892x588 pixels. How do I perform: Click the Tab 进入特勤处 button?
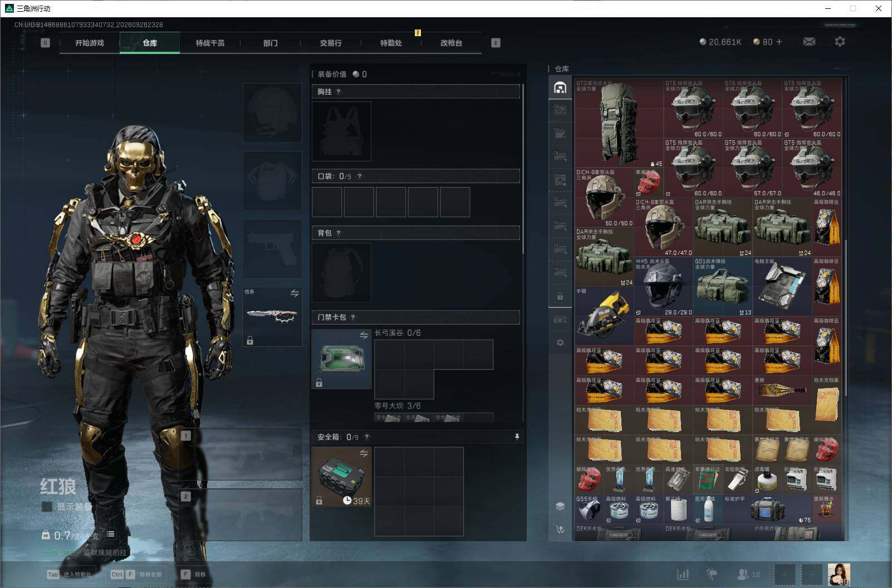coord(71,574)
